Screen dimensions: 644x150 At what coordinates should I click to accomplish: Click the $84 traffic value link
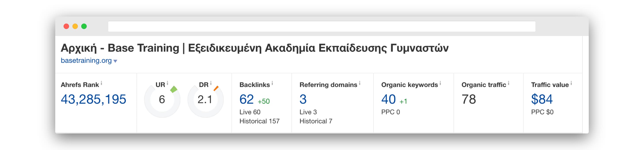(542, 99)
